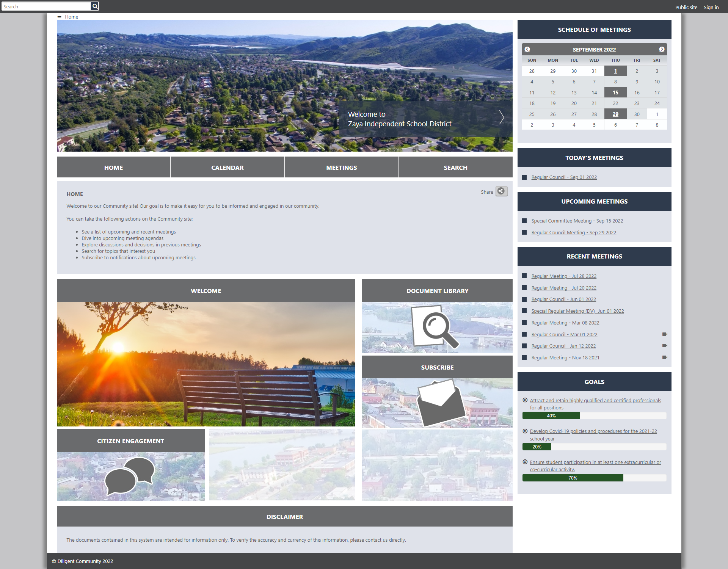The height and width of the screenshot is (569, 728).
Task: Click video icon for Mar 01 2022 meeting
Action: [664, 334]
